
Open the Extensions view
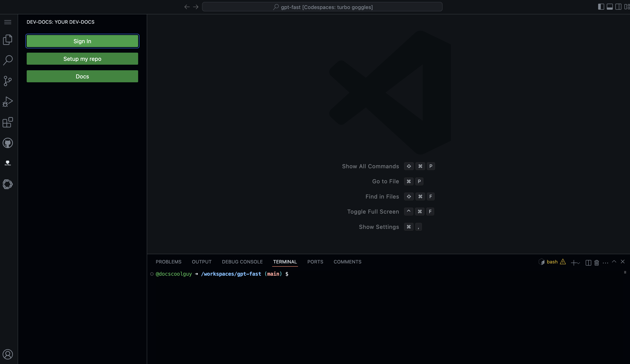(8, 122)
